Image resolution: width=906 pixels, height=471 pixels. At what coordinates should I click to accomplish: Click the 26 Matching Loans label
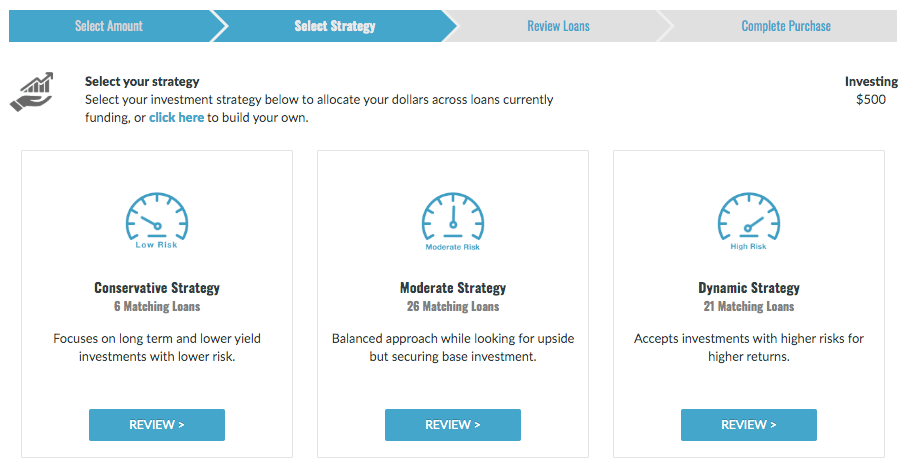453,306
